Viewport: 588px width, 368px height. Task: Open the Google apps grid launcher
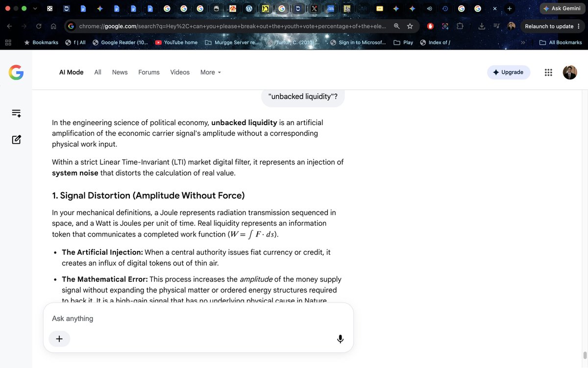pyautogui.click(x=548, y=72)
